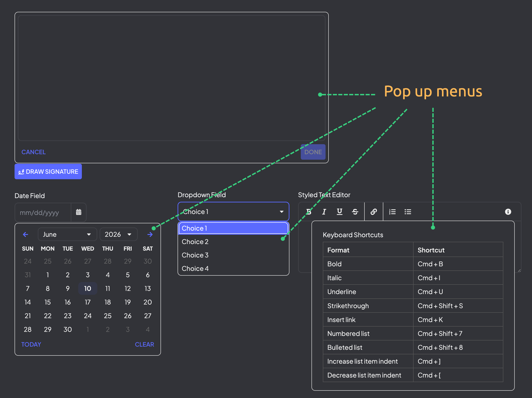Go to next month arrow
The height and width of the screenshot is (398, 532).
click(x=150, y=234)
